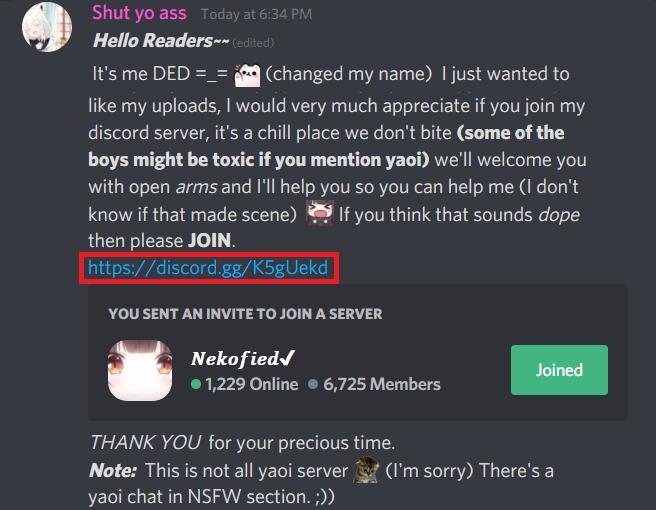
Task: Open the Nekofied server icon
Action: click(140, 371)
